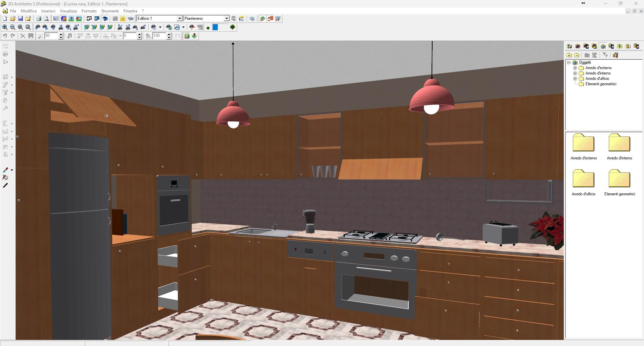644x346 pixels.
Task: Open Print preview magnifier icon
Action: click(46, 18)
